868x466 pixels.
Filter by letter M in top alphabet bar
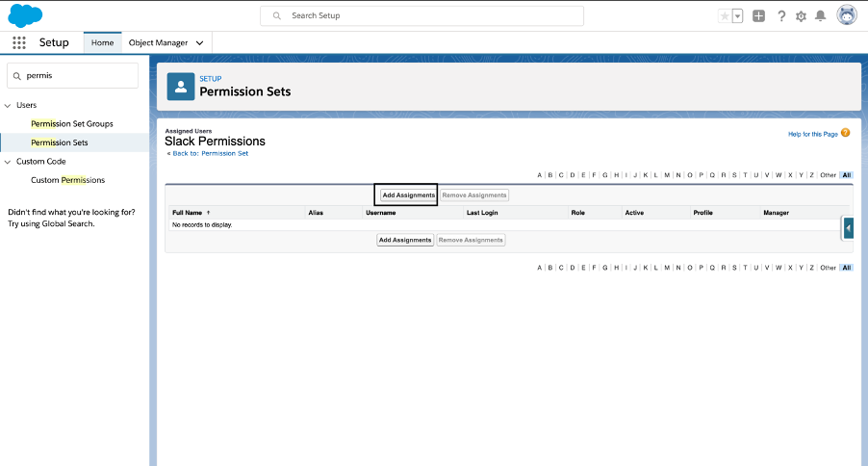pos(667,175)
